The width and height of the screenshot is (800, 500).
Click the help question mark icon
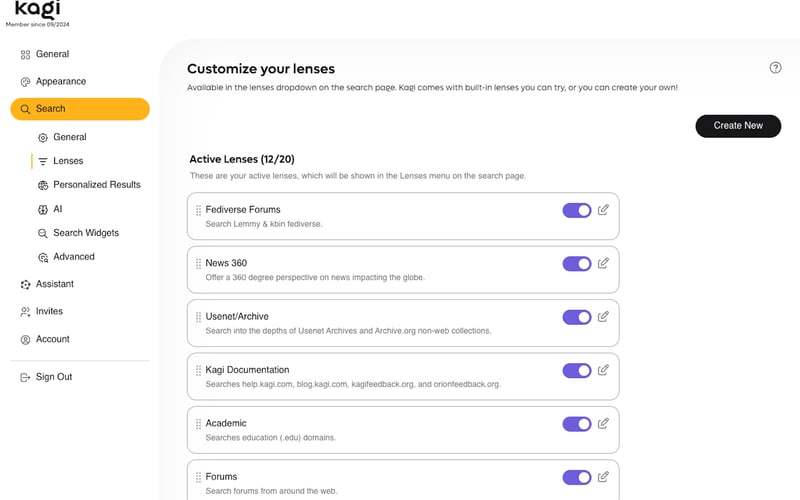coord(776,68)
